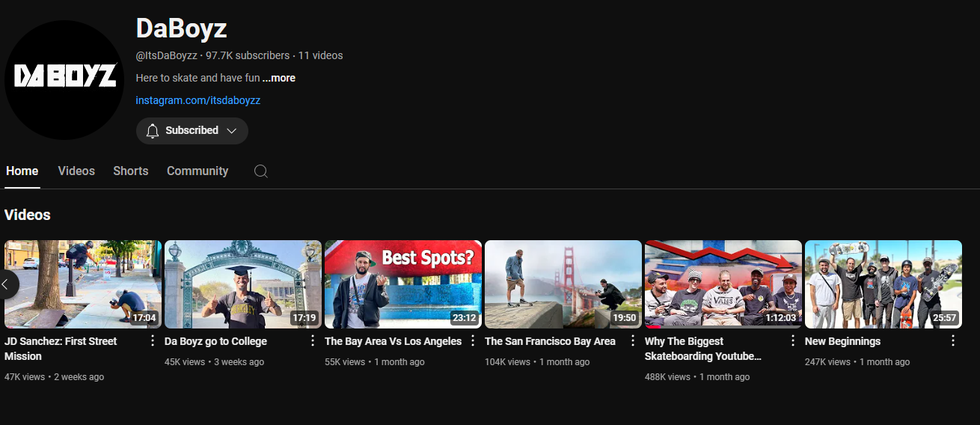Switch to the Community tab
Screen dimensions: 980x425
click(197, 171)
